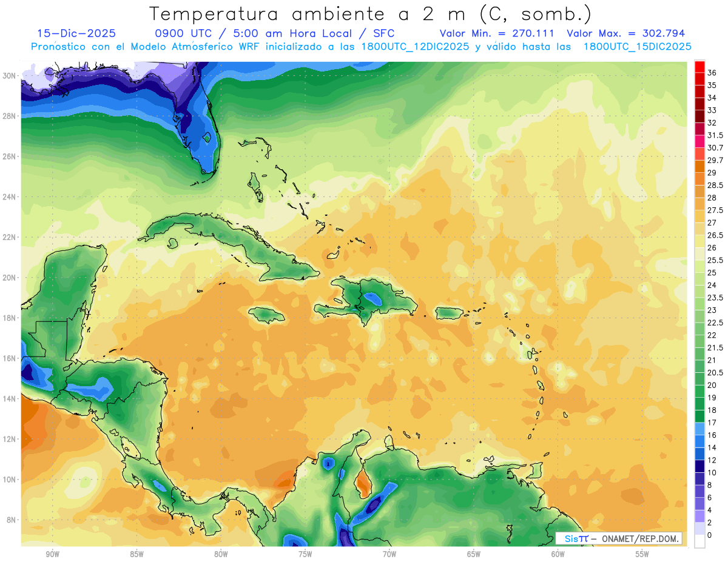Screen dimensions: 728x562
Task: Click the '70W' longitude label
Action: (389, 555)
